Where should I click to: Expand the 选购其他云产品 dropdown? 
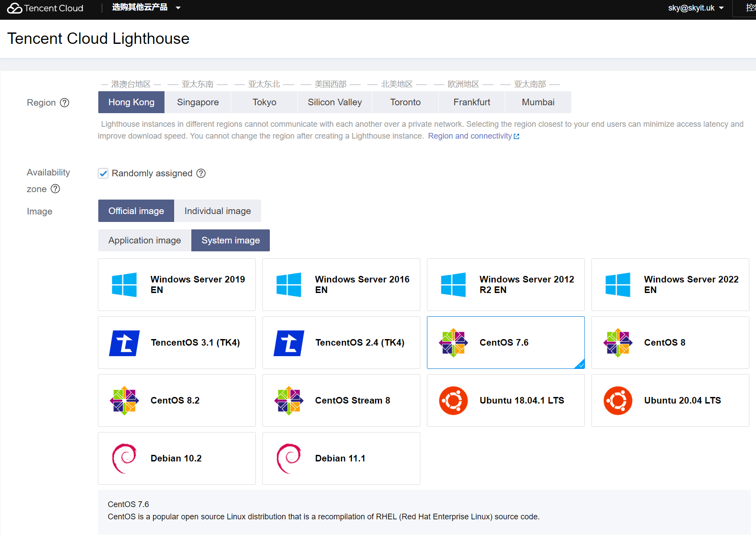(x=146, y=7)
